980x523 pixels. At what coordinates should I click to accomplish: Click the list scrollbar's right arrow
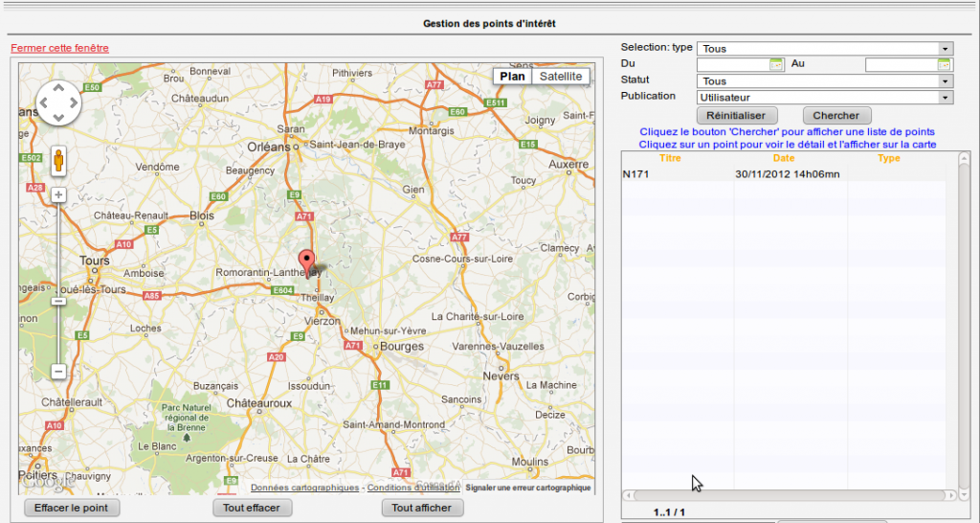click(x=952, y=495)
